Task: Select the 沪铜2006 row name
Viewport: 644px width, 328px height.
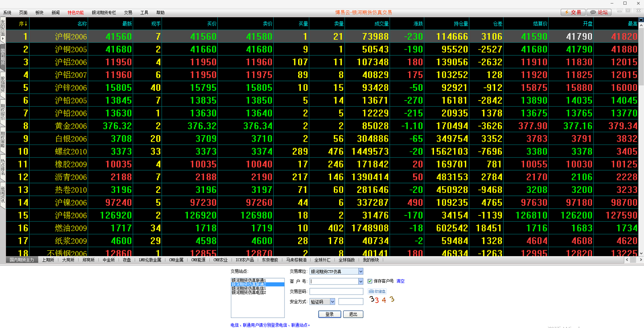Action: click(x=71, y=36)
